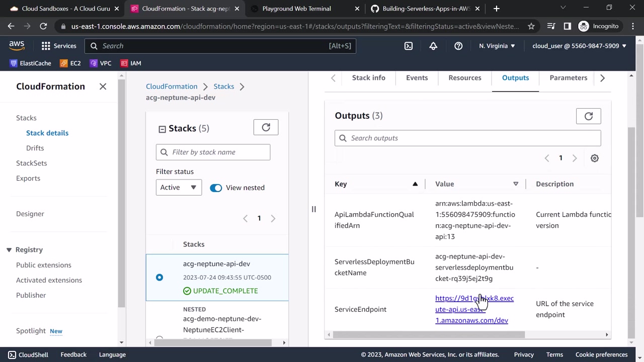Open the cloud_user account menu
Viewport: 644px width, 362px height.
[579, 46]
